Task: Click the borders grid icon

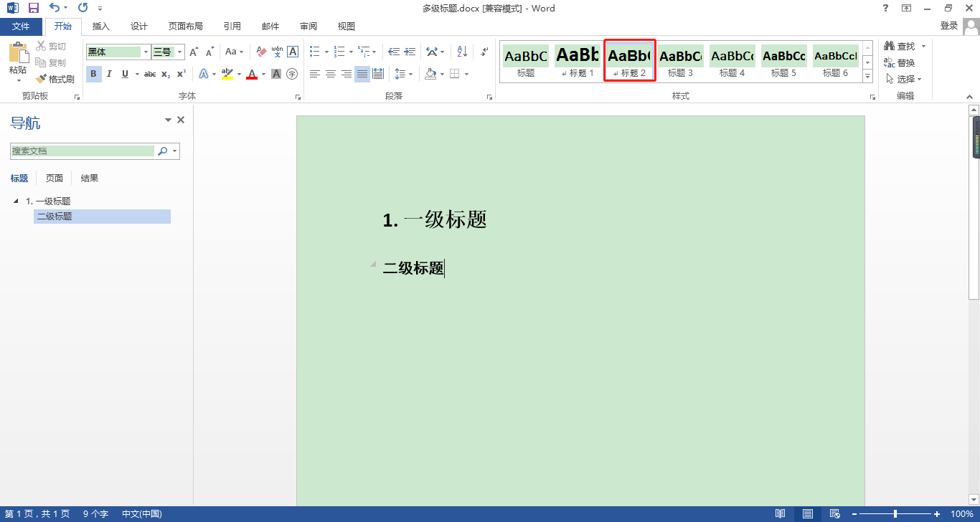Action: pos(454,74)
